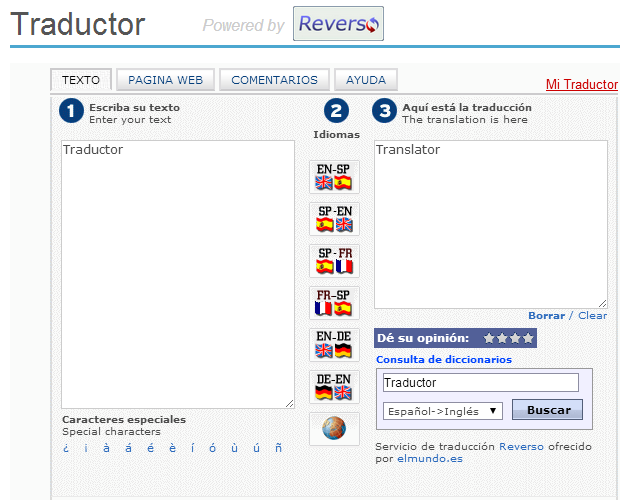Choose the SP-FR Spanish to French flags button
Screen dimensions: 620x500
coord(334,261)
